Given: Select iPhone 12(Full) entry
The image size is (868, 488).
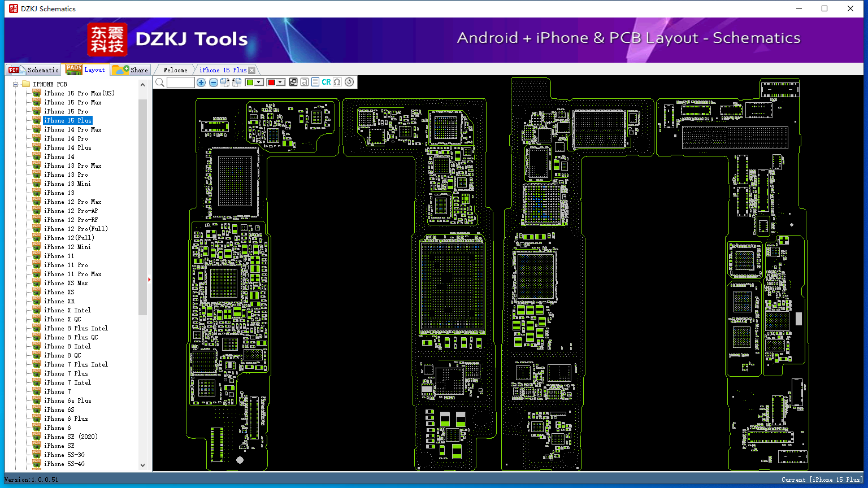Looking at the screenshot, I should tap(70, 238).
